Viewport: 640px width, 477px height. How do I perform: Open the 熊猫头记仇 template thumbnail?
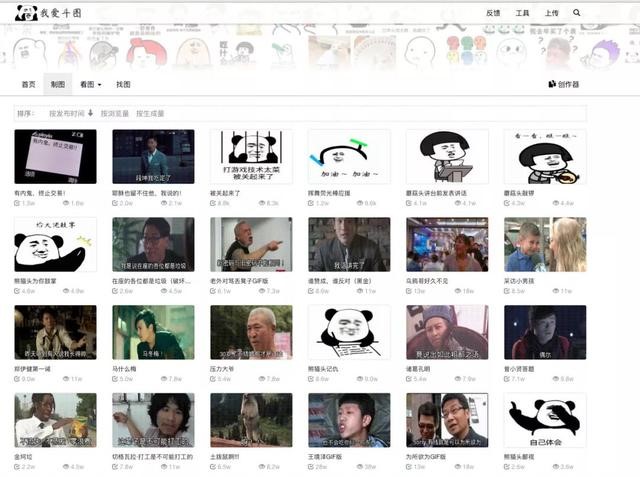tap(349, 332)
